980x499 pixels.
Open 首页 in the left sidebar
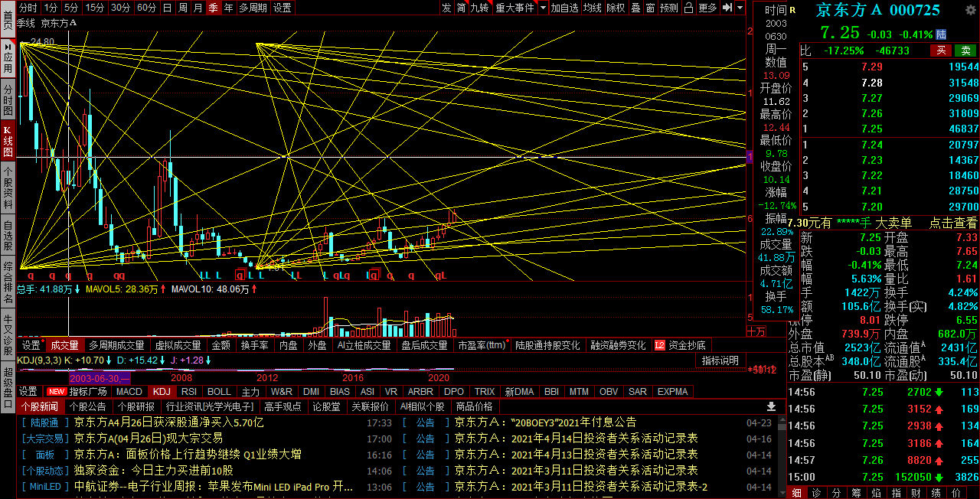pos(8,18)
